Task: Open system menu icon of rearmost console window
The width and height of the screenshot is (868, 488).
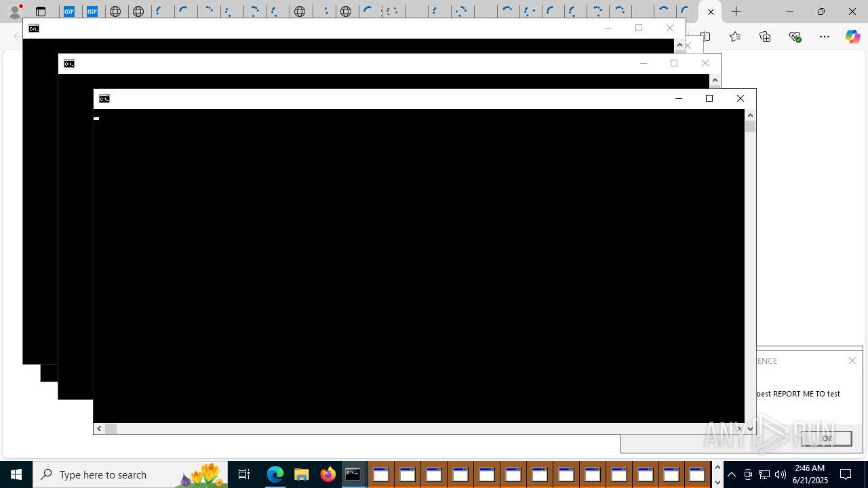Action: click(33, 28)
